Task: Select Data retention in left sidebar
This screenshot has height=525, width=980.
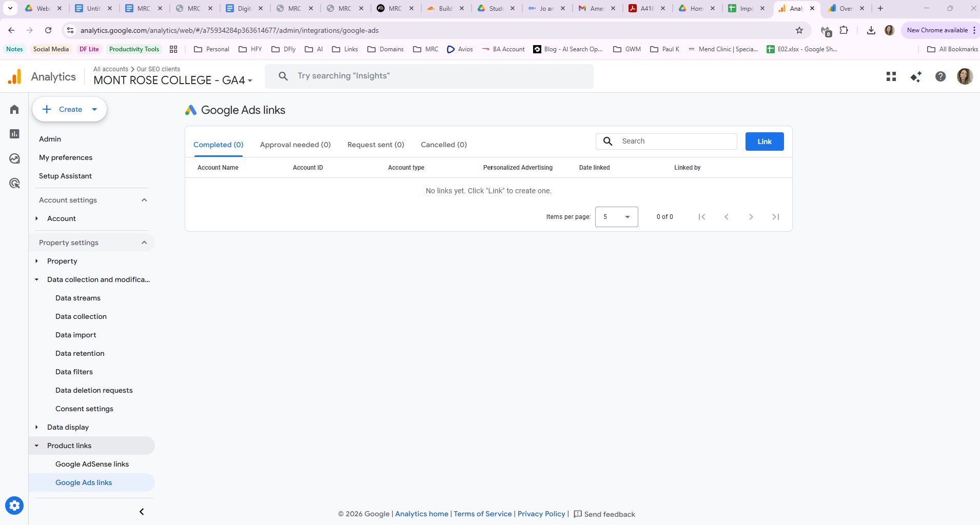Action: [80, 353]
